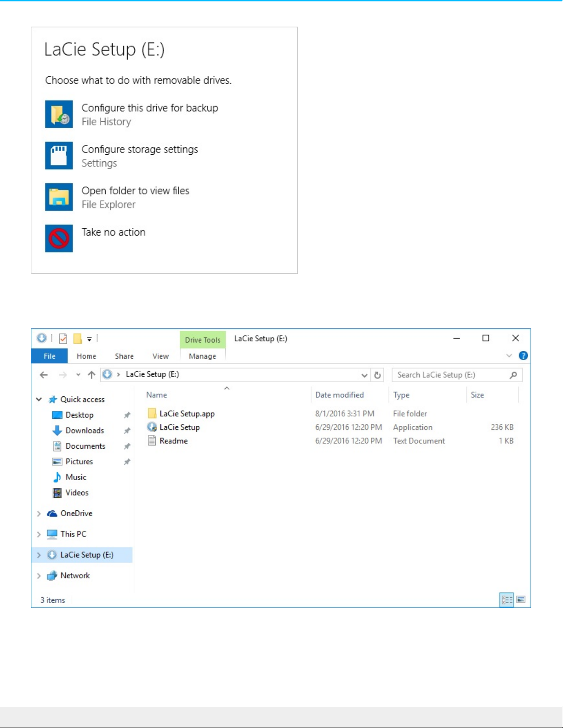This screenshot has height=728, width=563.
Task: Click the Properties icon in quick access toolbar
Action: tap(63, 339)
